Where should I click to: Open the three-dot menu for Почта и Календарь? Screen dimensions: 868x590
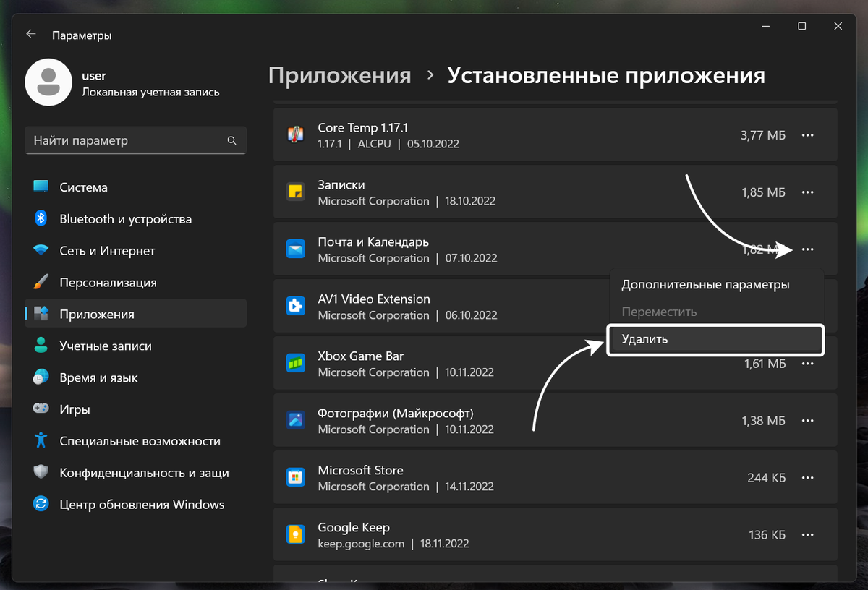click(808, 249)
